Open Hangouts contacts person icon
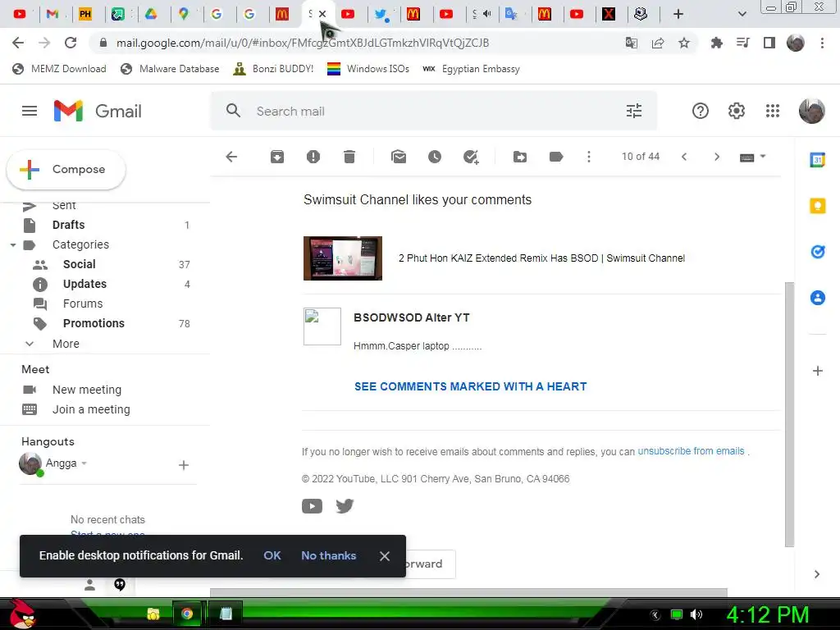Screen dimensions: 840x630 click(90, 585)
